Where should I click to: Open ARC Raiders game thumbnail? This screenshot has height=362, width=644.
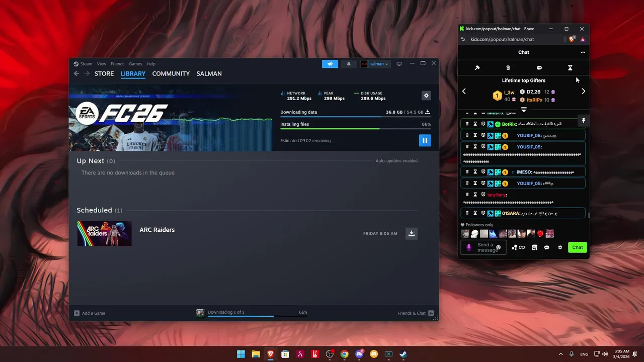(x=104, y=233)
